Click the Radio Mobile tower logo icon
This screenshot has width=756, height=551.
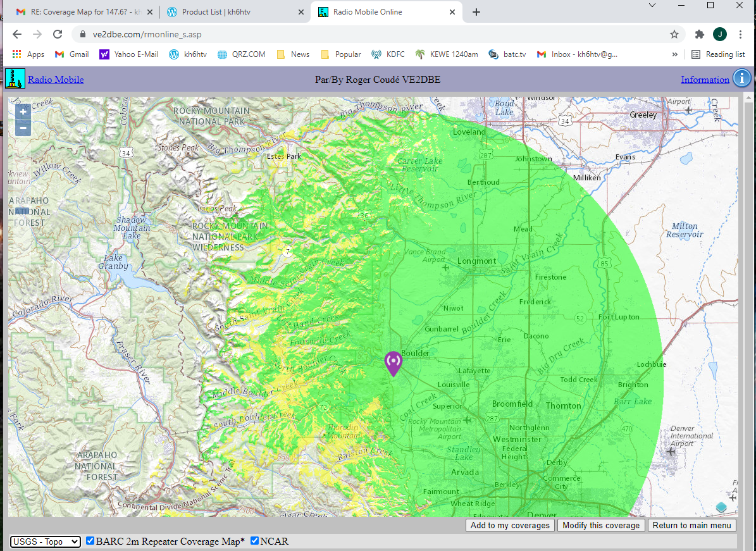[15, 78]
